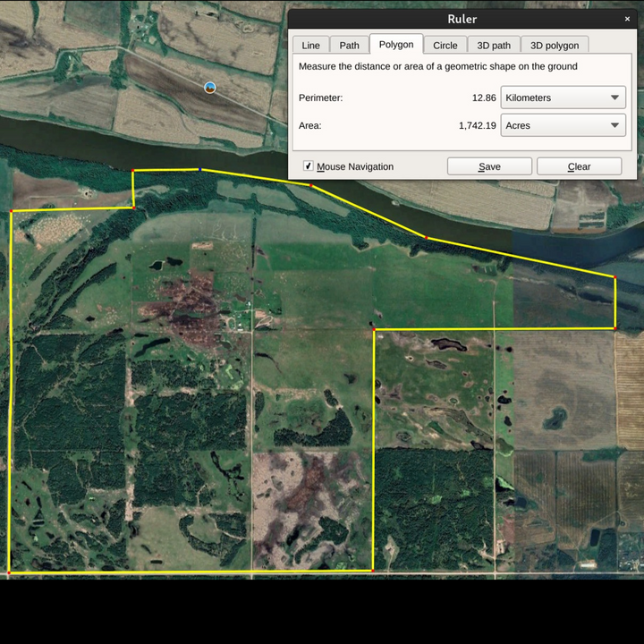Switch to the 3D path tab

tap(494, 46)
